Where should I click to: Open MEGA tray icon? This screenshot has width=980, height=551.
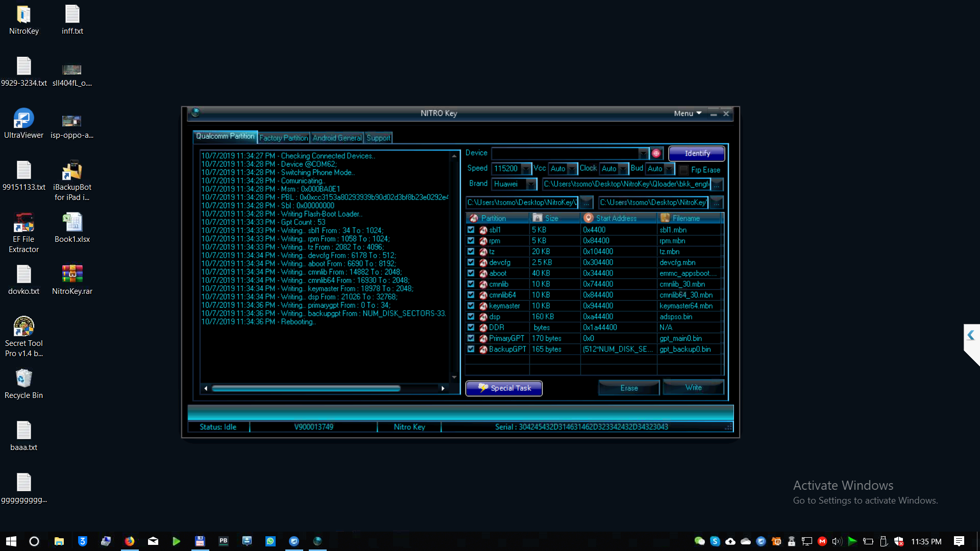pos(822,541)
